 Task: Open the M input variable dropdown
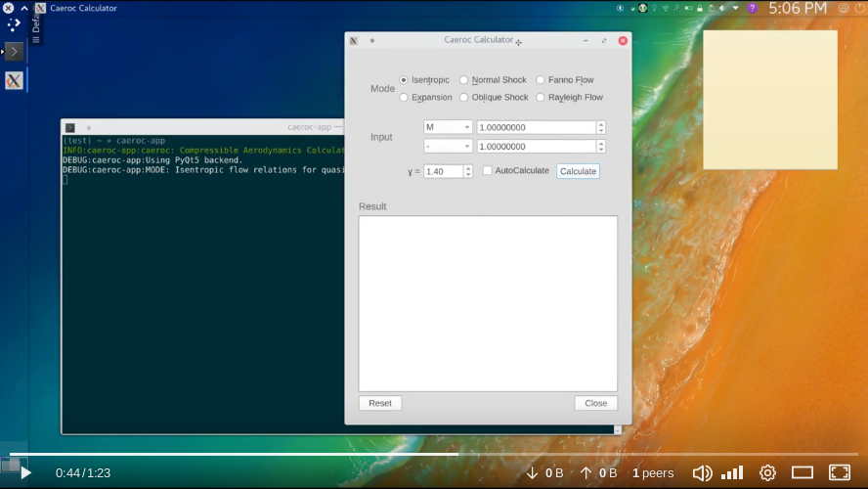[448, 127]
